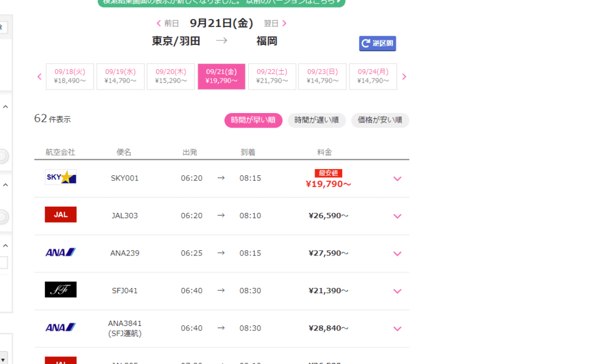Expand the SFJ041 flight details chevron

coord(397,291)
